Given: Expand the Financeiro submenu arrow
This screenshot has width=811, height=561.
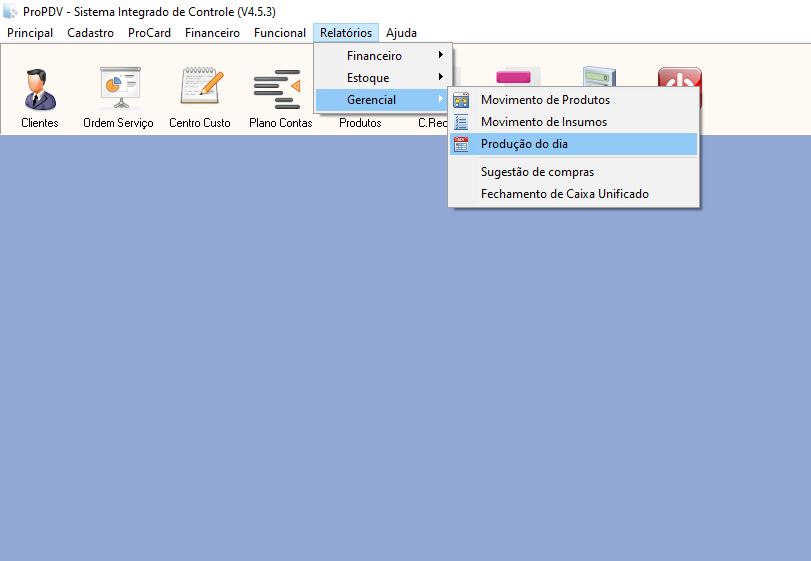Looking at the screenshot, I should point(441,55).
